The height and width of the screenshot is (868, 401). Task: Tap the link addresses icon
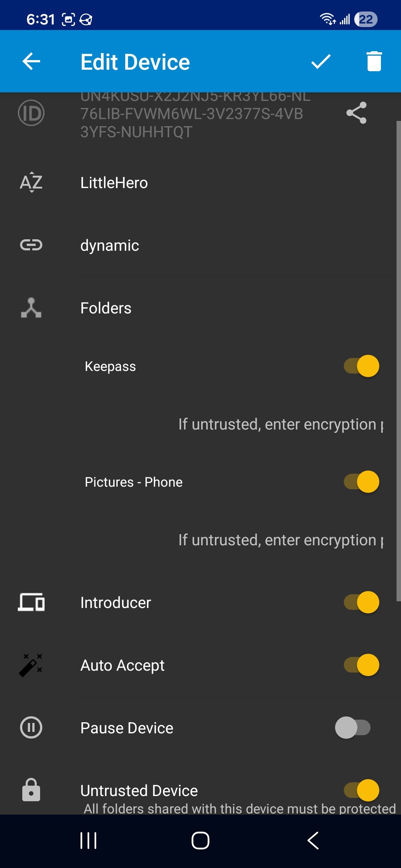[x=31, y=245]
